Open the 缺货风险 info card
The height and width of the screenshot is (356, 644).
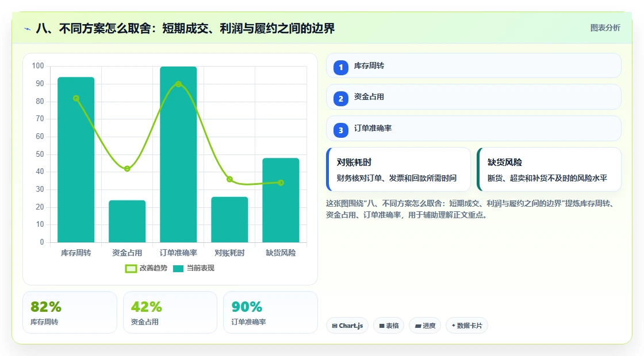point(549,169)
